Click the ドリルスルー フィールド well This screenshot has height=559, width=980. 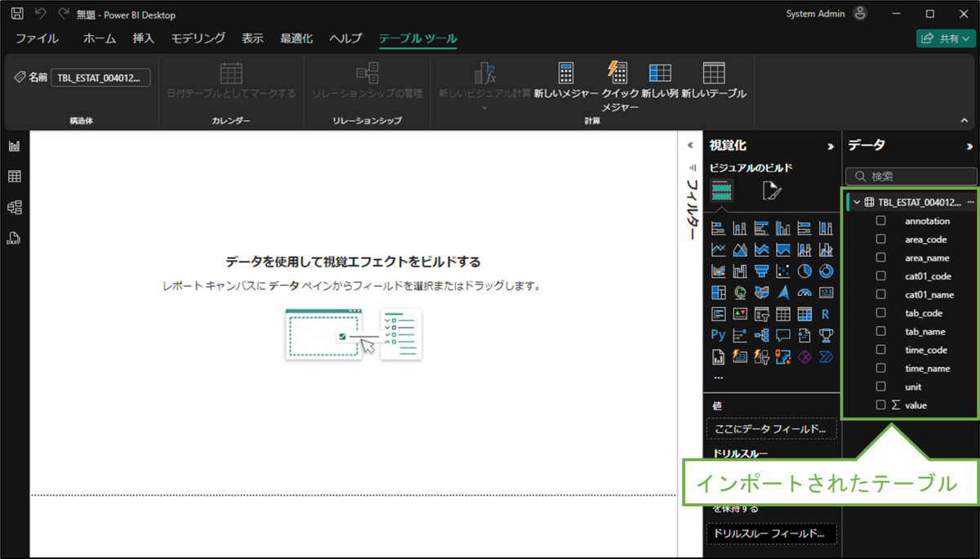coord(772,534)
